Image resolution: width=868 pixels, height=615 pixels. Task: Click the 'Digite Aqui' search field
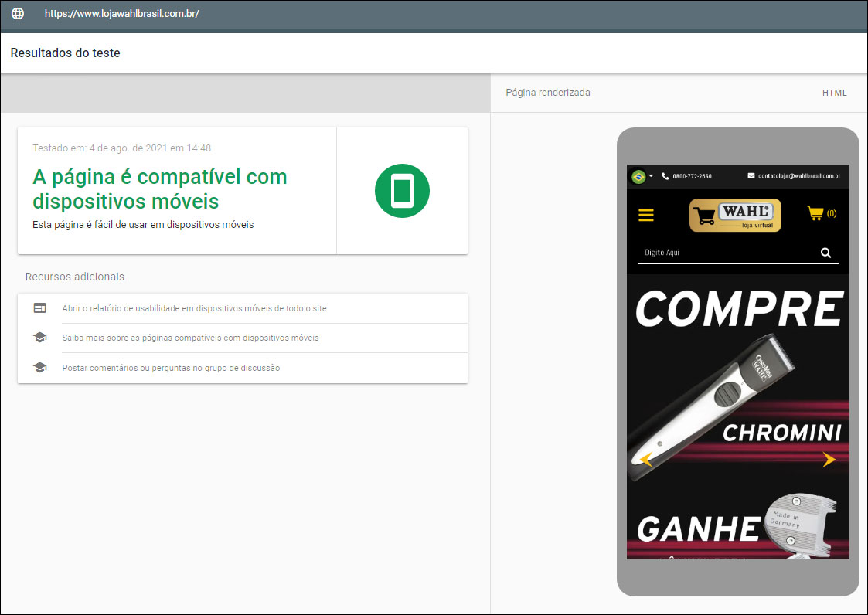coord(727,253)
